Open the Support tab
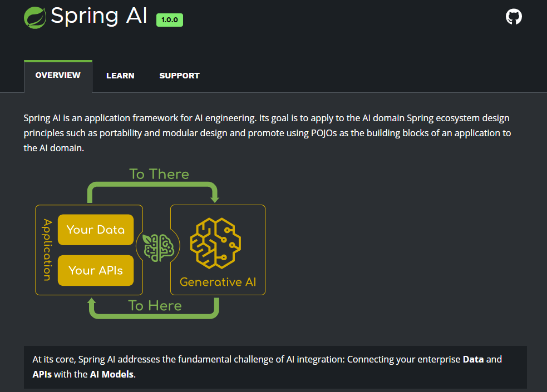The height and width of the screenshot is (392, 547). click(179, 76)
